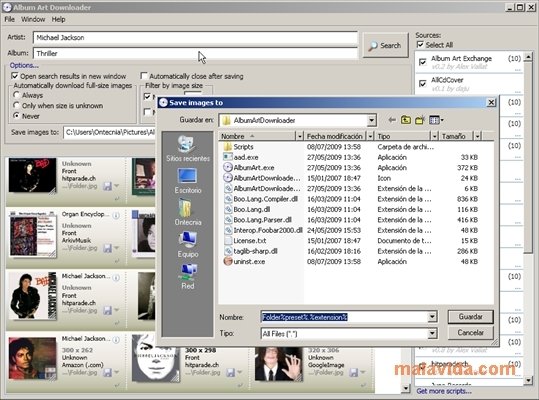The height and width of the screenshot is (400, 539).
Task: Click Sitios recientes icon in dialog sidebar
Action: point(187,144)
